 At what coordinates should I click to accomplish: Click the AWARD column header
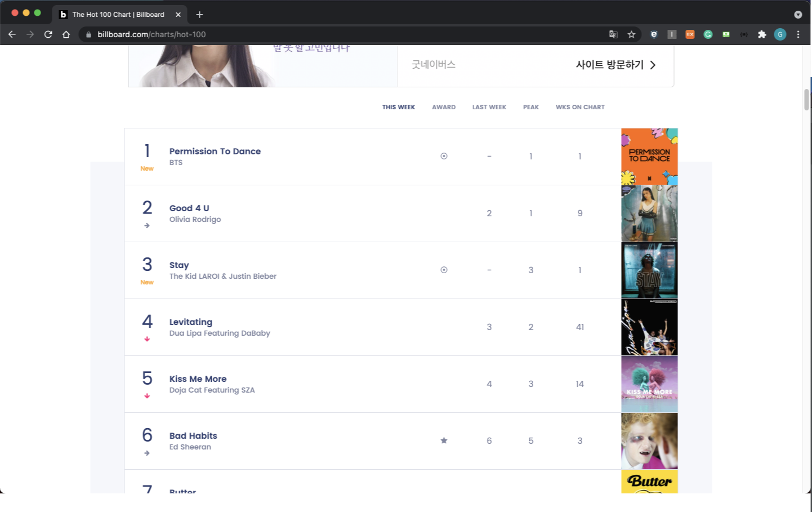[x=444, y=107]
